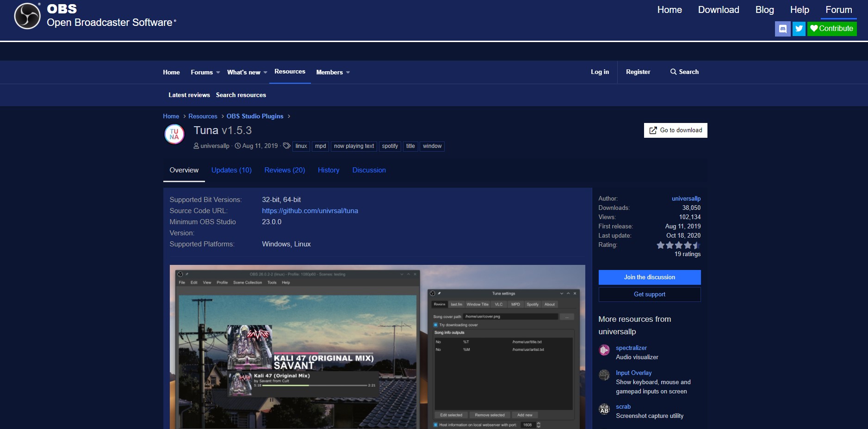Click the star rating display
The width and height of the screenshot is (868, 429).
[678, 245]
